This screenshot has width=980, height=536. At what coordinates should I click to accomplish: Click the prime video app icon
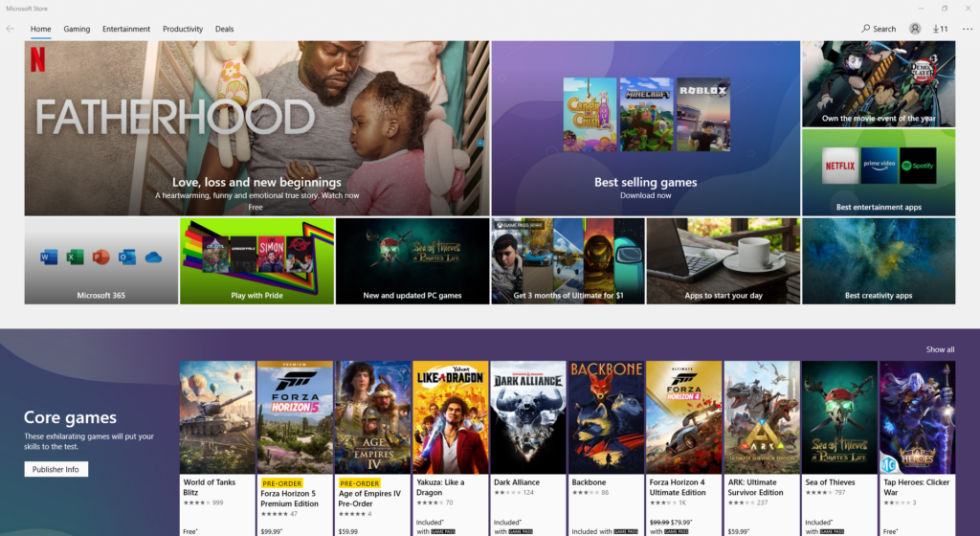[879, 166]
